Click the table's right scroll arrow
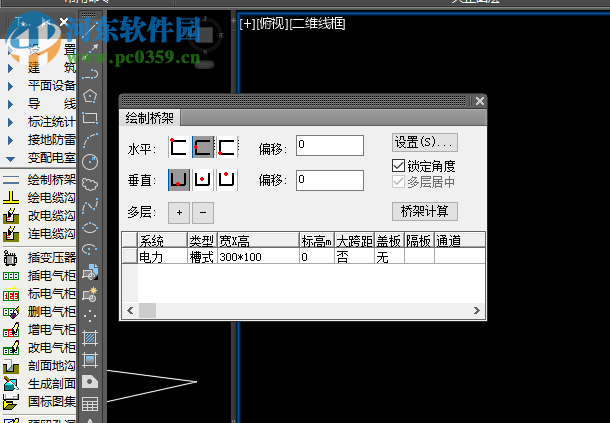Viewport: 610px width, 423px height. tap(477, 310)
